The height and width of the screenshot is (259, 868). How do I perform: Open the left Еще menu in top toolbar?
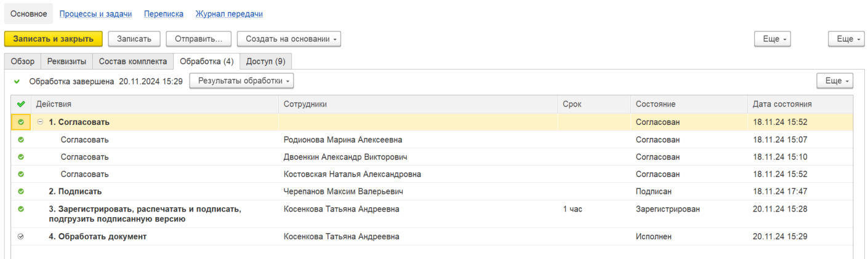[x=773, y=39]
